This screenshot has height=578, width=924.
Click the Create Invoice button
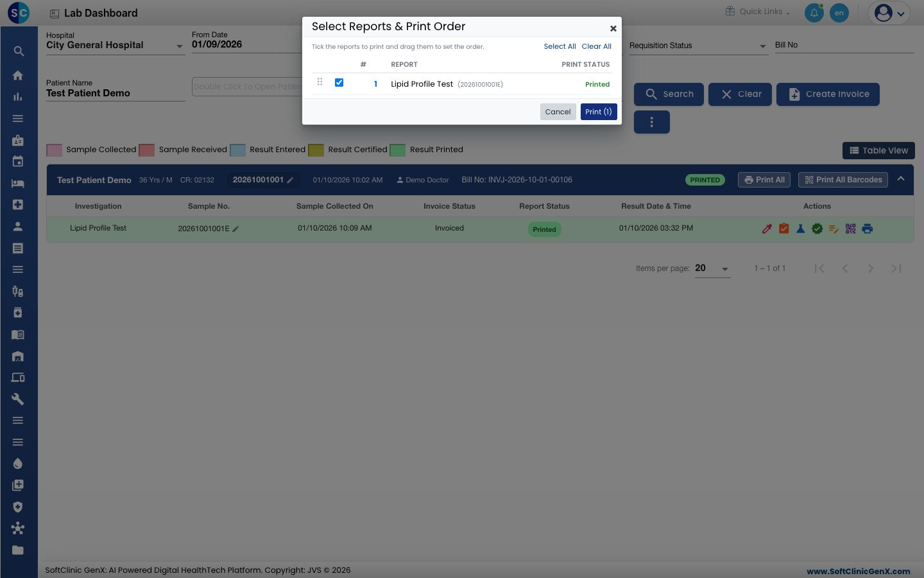[x=828, y=94]
